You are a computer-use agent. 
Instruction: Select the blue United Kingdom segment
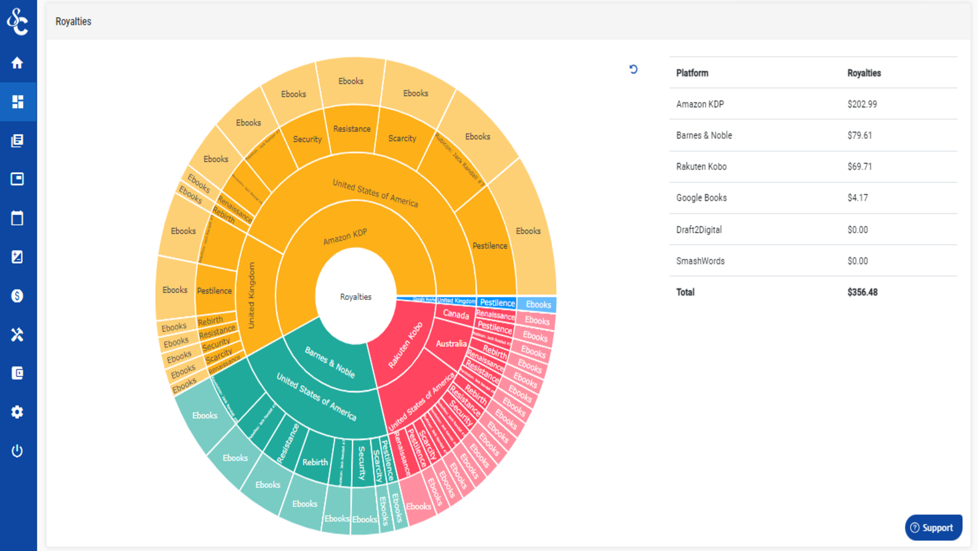[456, 301]
